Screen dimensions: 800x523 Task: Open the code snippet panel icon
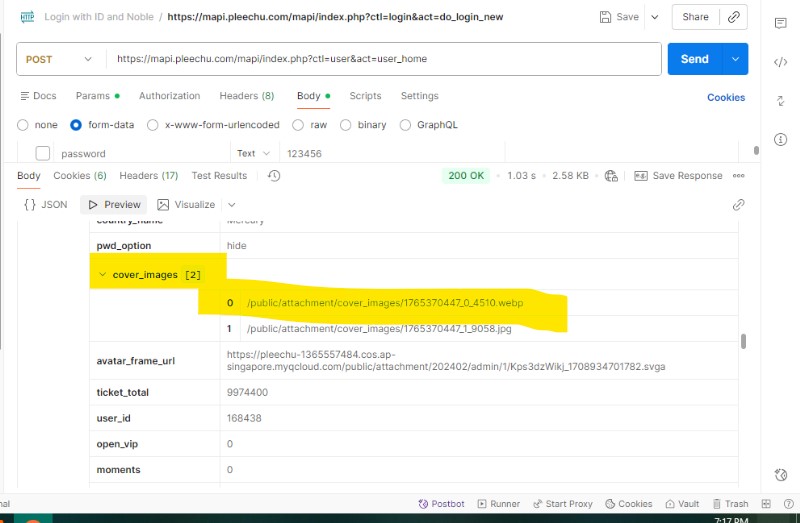coord(780,62)
